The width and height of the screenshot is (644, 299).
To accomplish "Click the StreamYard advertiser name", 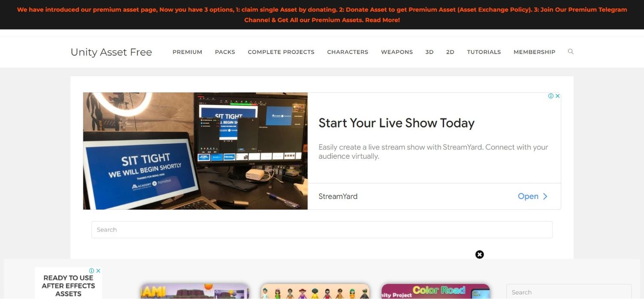I will tap(338, 196).
